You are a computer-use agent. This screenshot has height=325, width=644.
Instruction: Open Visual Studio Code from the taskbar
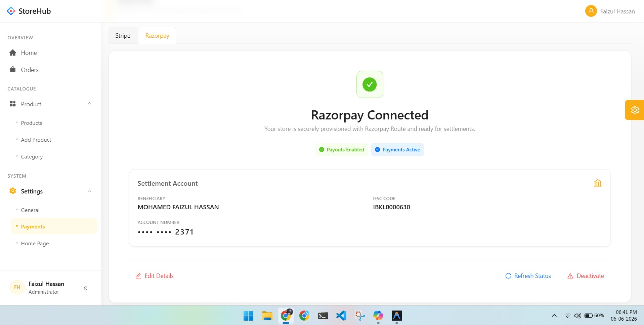click(341, 316)
